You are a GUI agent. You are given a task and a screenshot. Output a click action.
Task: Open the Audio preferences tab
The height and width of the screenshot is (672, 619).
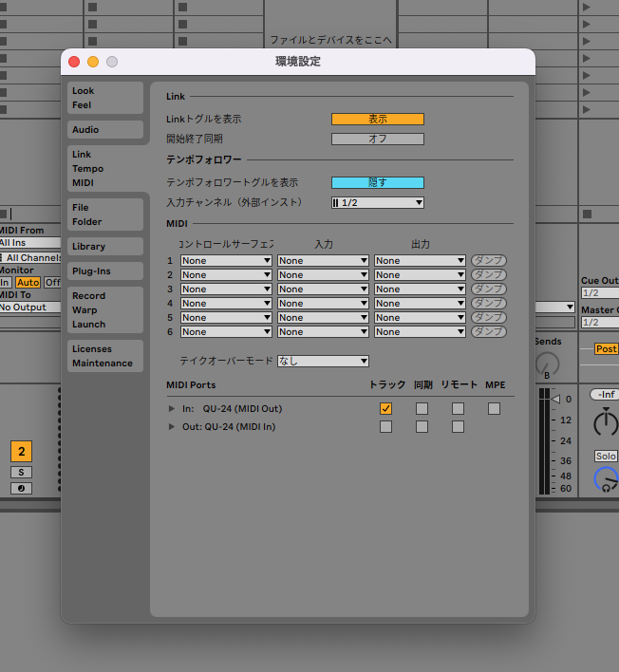[104, 130]
